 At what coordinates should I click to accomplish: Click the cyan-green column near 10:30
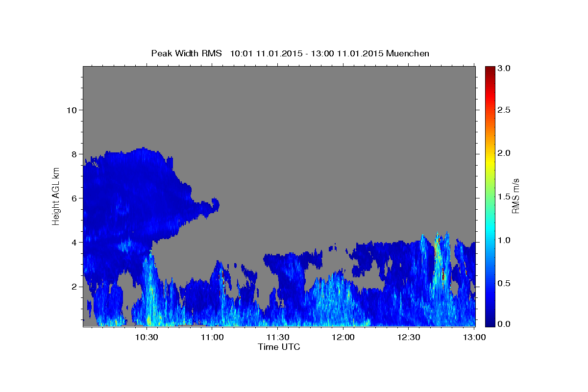(151, 289)
